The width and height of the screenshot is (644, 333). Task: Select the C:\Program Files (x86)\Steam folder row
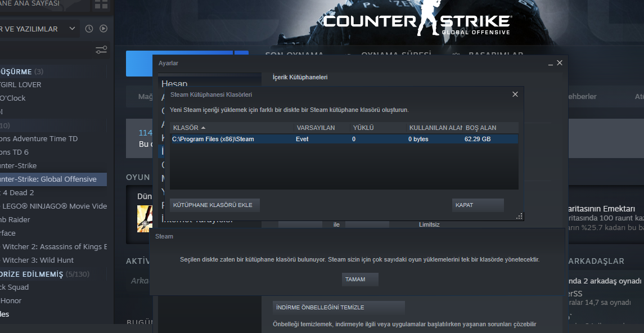(x=344, y=139)
